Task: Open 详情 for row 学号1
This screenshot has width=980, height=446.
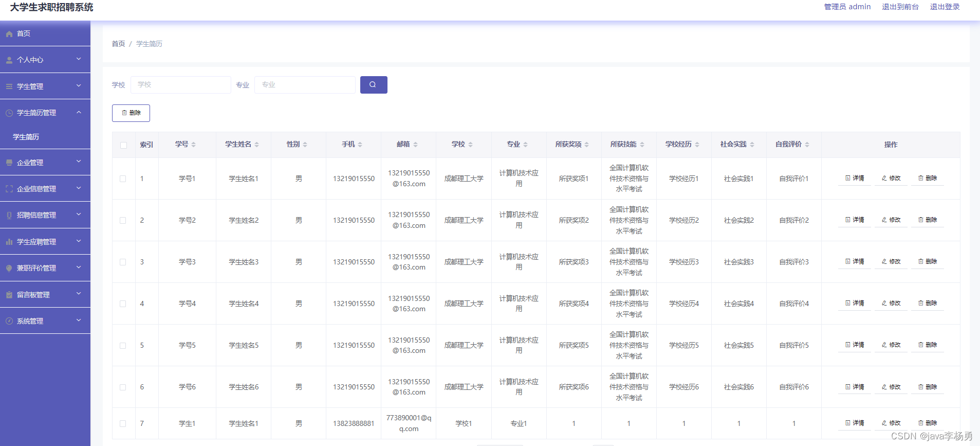Action: pyautogui.click(x=855, y=179)
